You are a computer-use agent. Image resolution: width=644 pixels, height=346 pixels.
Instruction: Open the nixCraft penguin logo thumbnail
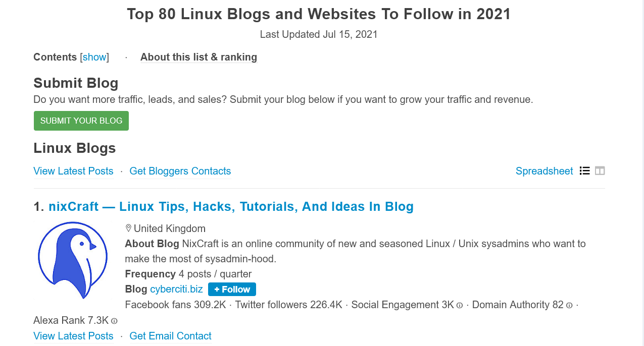click(x=73, y=260)
